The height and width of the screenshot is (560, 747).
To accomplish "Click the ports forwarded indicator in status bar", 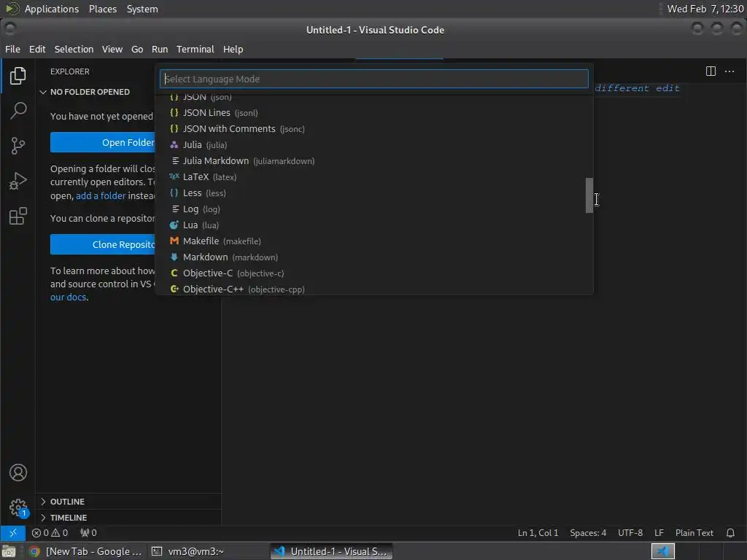I will click(x=88, y=533).
